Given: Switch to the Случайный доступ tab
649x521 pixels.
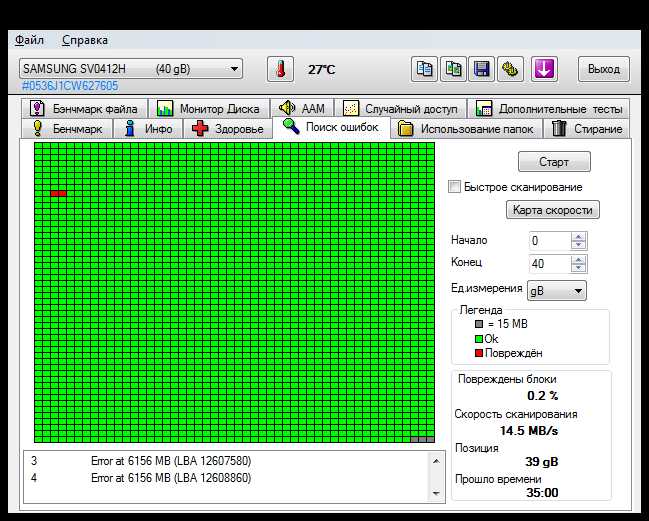Looking at the screenshot, I should (400, 109).
